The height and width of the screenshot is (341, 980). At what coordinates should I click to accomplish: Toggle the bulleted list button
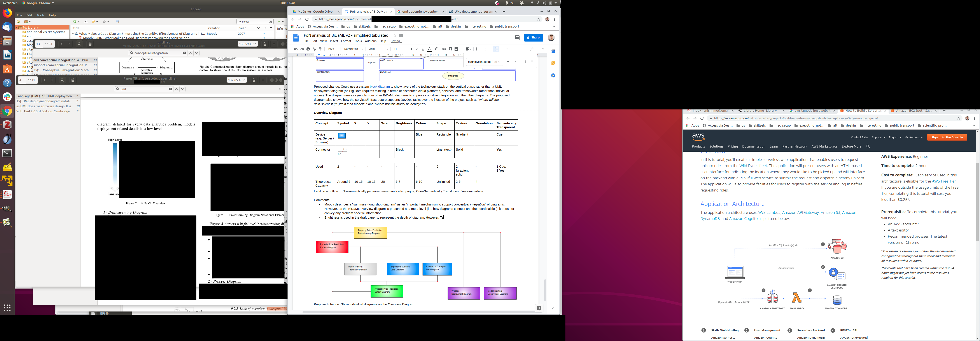pos(496,49)
